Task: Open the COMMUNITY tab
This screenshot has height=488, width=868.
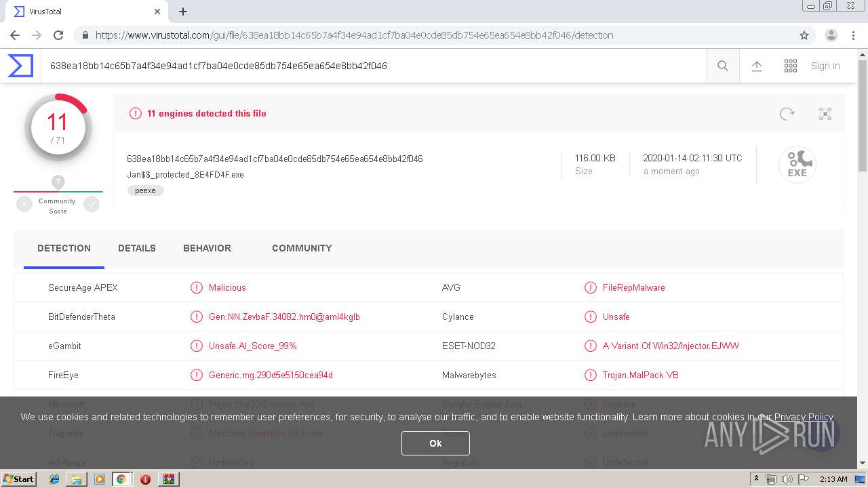Action: [302, 248]
